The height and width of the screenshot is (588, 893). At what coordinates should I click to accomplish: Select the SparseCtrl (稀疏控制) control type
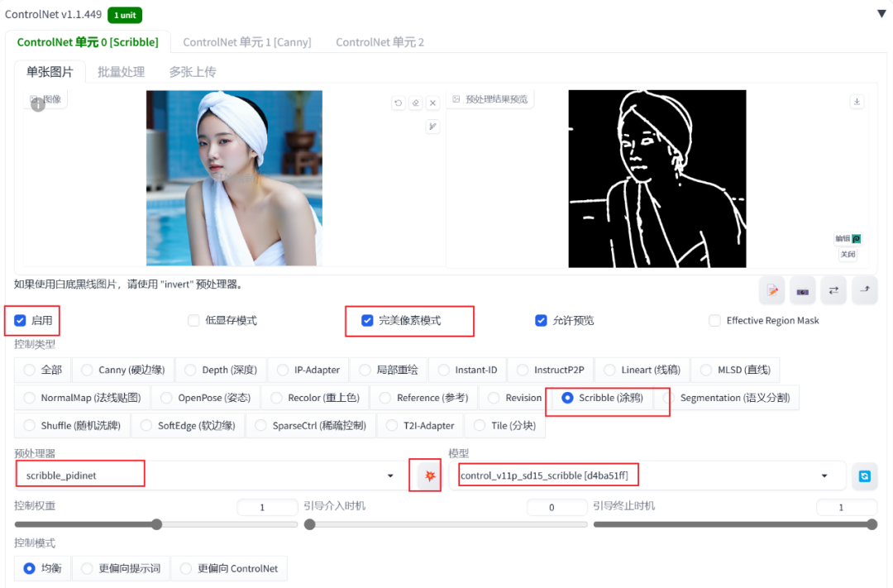point(311,426)
